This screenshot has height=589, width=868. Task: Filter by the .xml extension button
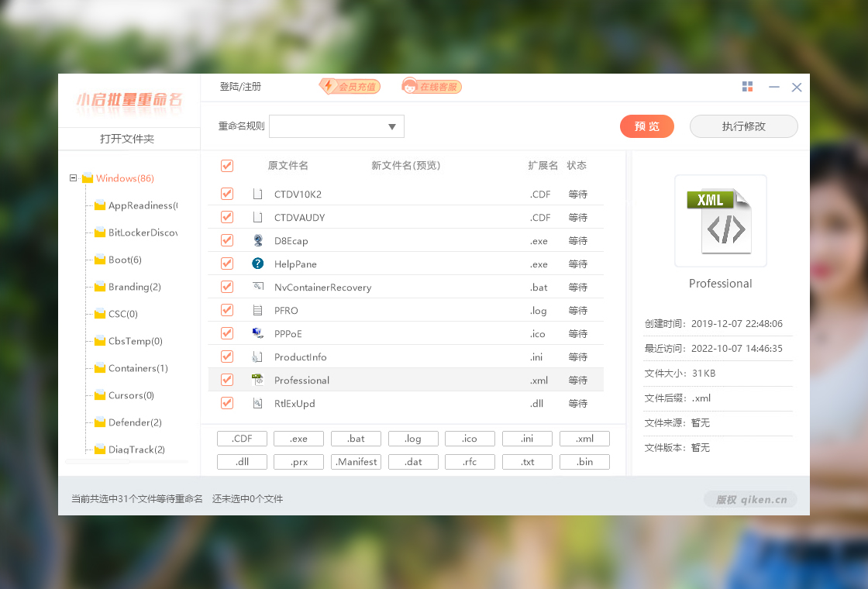point(584,439)
